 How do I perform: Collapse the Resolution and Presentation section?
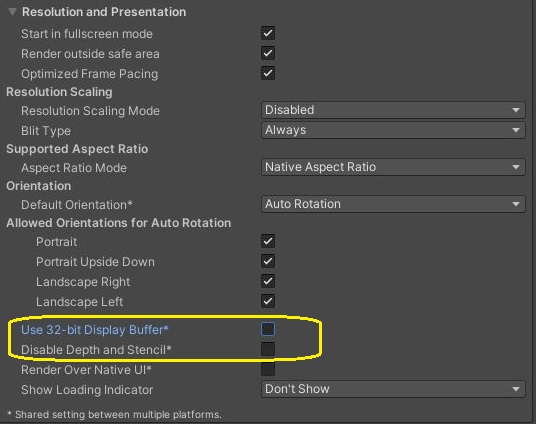coord(12,12)
